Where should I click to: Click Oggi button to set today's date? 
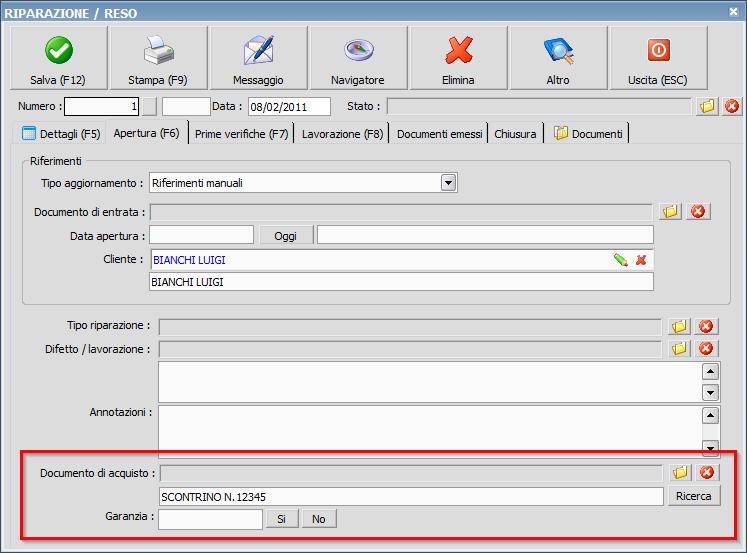(x=285, y=236)
